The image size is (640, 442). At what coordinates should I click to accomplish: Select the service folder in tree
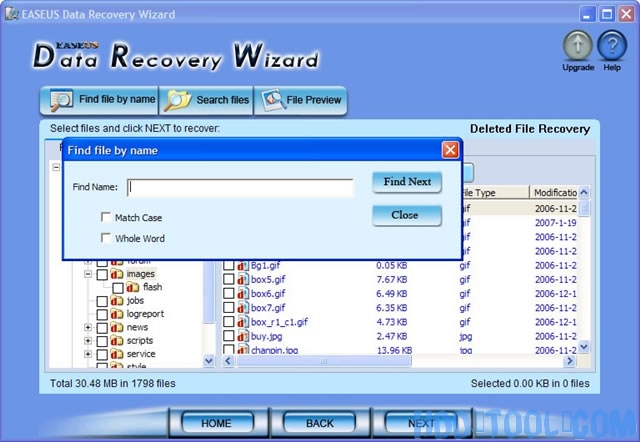coord(141,354)
